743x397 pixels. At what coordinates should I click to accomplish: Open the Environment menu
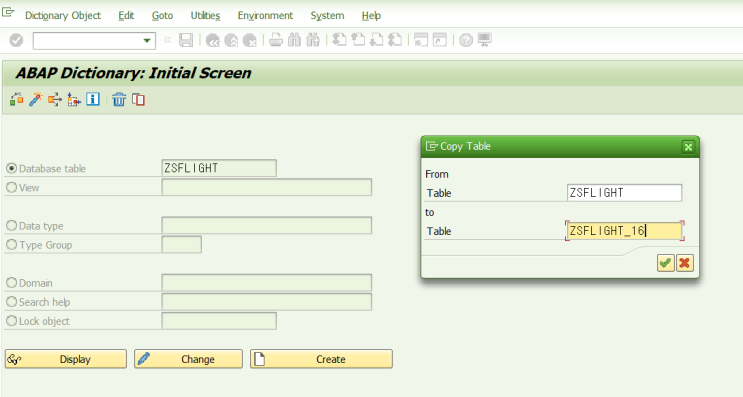pyautogui.click(x=265, y=16)
